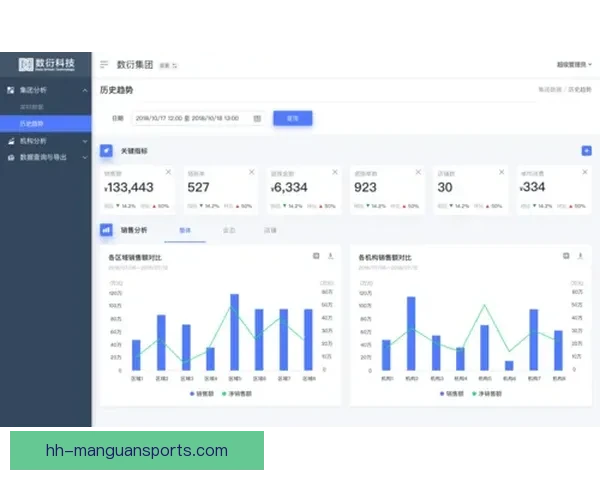Image resolution: width=600 pixels, height=480 pixels.
Task: Click the 133,443 value
Action: pos(129,187)
